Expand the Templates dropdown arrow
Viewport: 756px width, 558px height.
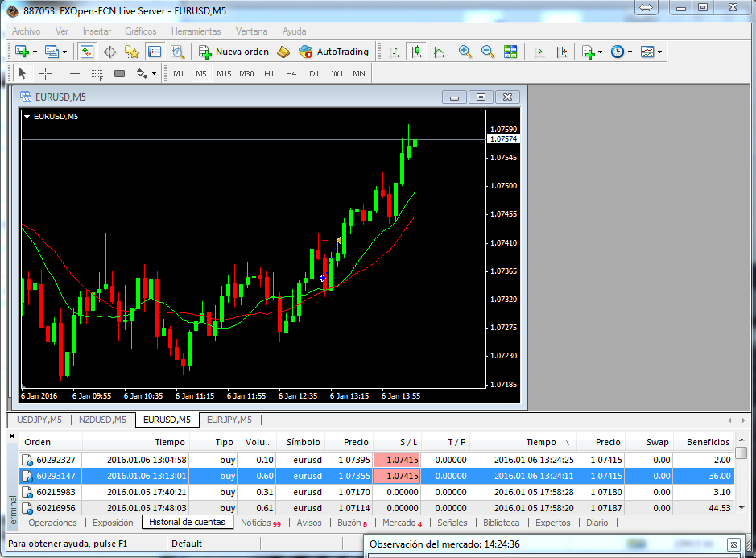pyautogui.click(x=659, y=52)
